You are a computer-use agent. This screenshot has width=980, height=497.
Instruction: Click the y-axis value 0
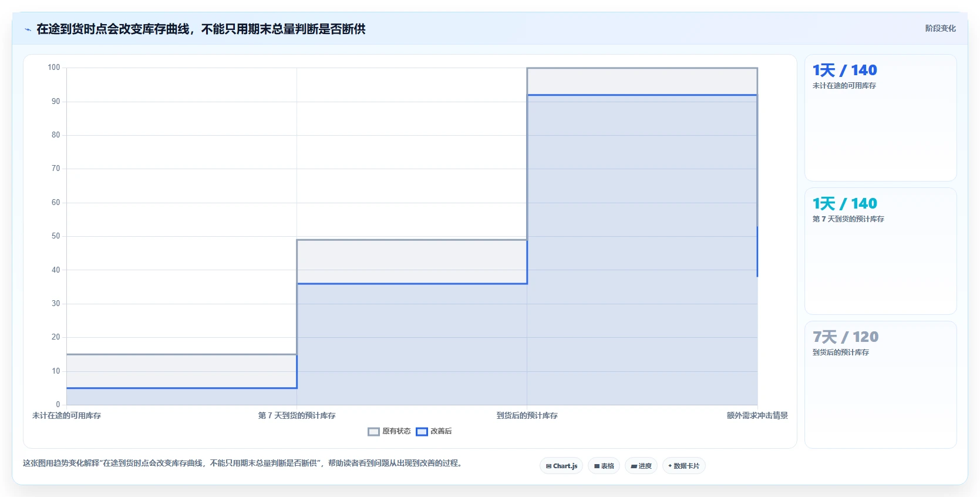[58, 405]
